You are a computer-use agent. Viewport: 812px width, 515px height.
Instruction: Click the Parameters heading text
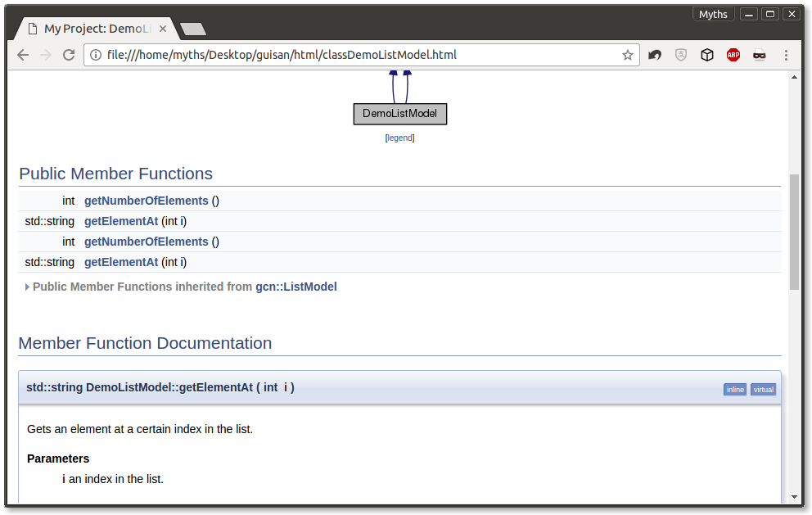coord(58,459)
